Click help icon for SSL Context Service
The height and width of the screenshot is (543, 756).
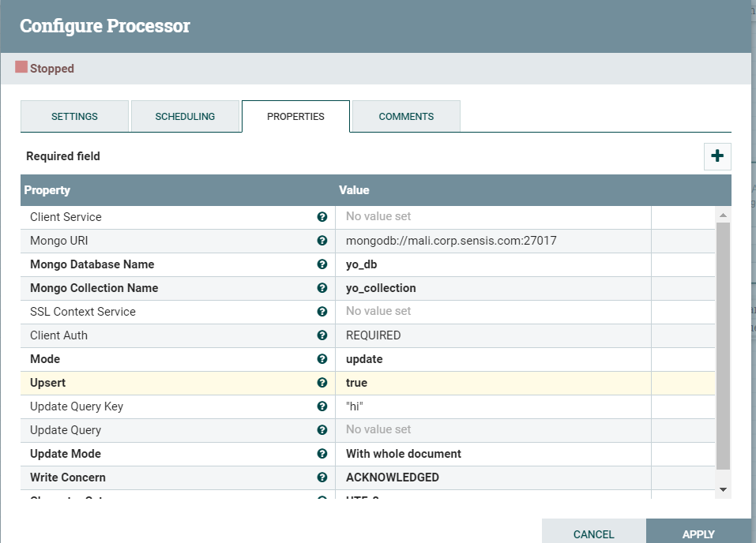click(322, 312)
